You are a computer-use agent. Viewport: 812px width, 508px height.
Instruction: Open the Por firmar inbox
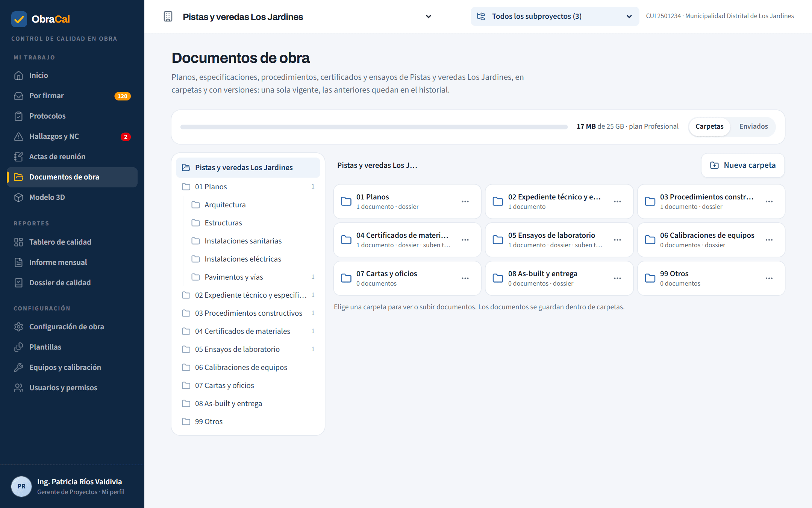(x=72, y=96)
